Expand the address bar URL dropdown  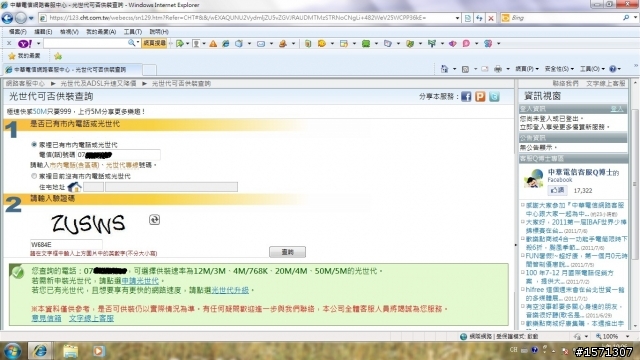[x=458, y=18]
